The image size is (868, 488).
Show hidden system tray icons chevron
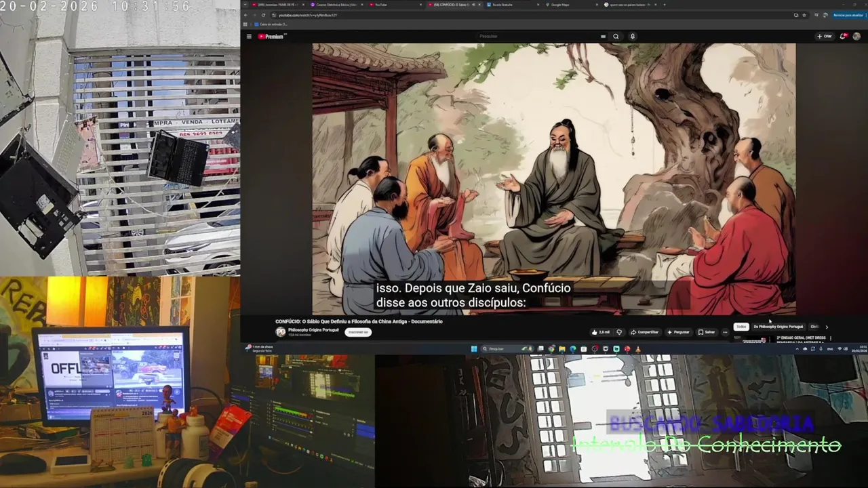tap(797, 349)
